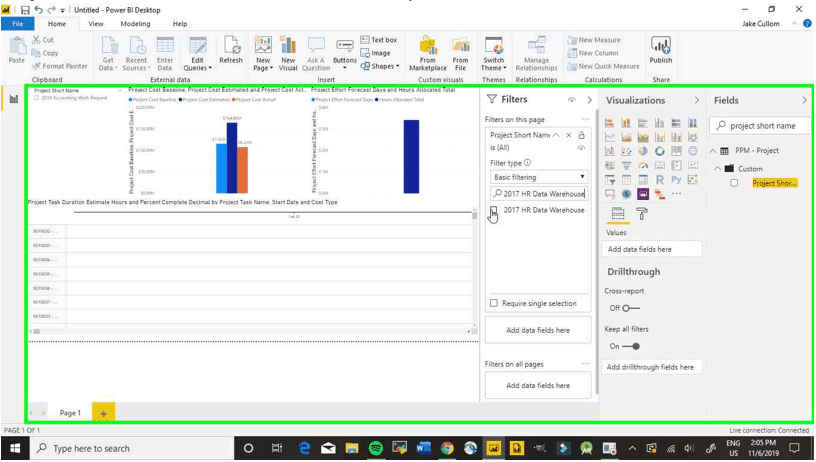
Task: Open the Shapes dropdown
Action: coord(380,66)
